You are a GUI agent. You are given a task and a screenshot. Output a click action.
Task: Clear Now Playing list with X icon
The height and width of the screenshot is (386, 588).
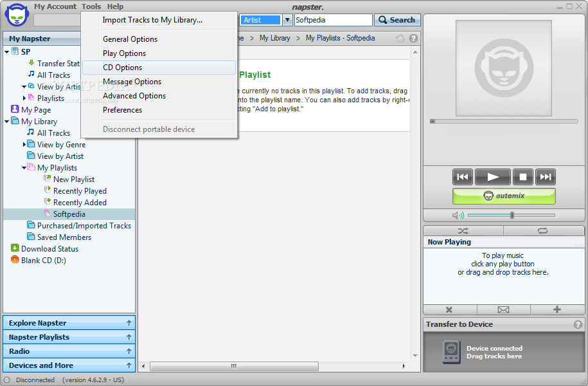pos(449,310)
